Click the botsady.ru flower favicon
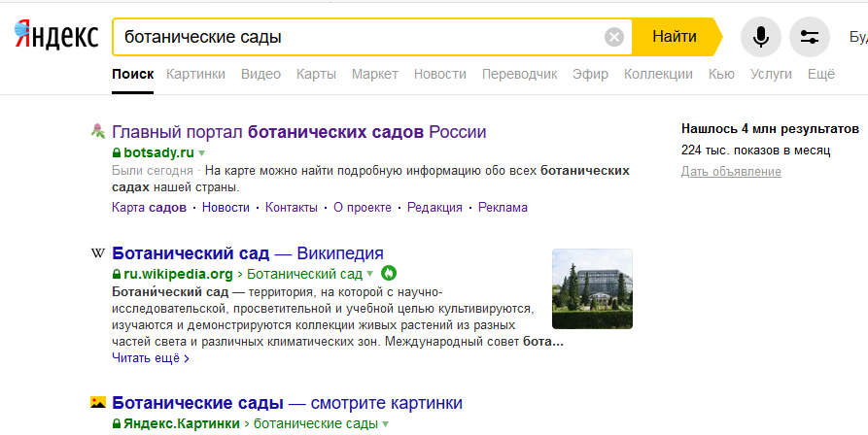This screenshot has width=868, height=435. tap(97, 131)
